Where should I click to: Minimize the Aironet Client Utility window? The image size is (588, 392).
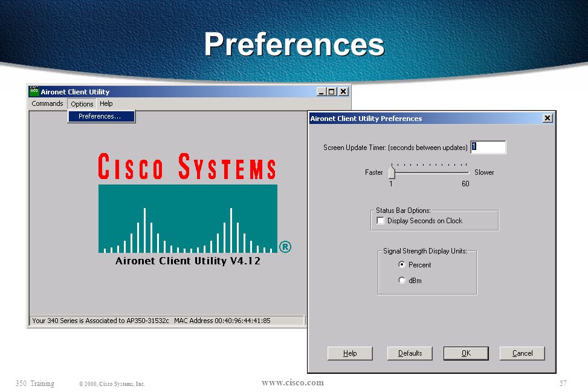(x=321, y=91)
